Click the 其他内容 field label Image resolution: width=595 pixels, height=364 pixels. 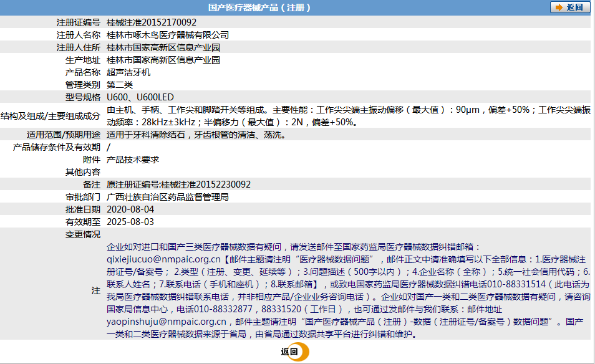pyautogui.click(x=83, y=172)
